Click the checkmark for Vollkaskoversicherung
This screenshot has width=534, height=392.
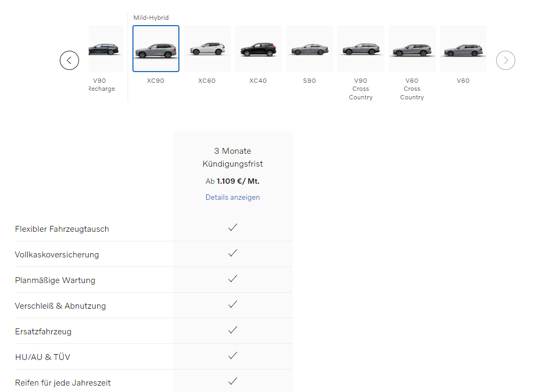click(233, 253)
